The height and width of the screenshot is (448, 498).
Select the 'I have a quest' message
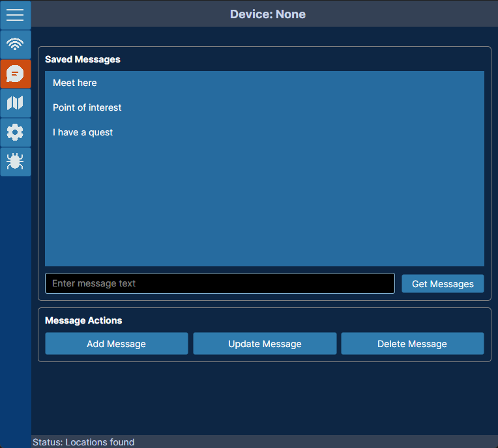pyautogui.click(x=264, y=132)
